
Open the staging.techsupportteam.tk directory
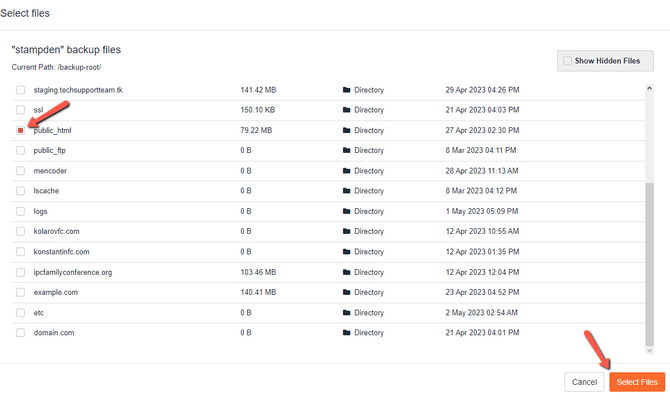coord(78,90)
